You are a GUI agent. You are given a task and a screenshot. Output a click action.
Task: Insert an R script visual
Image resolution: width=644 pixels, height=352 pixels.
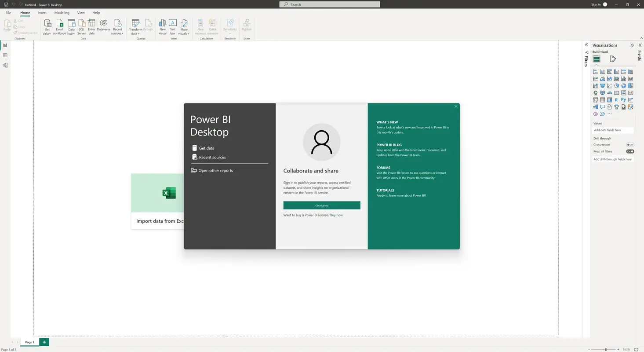point(616,100)
